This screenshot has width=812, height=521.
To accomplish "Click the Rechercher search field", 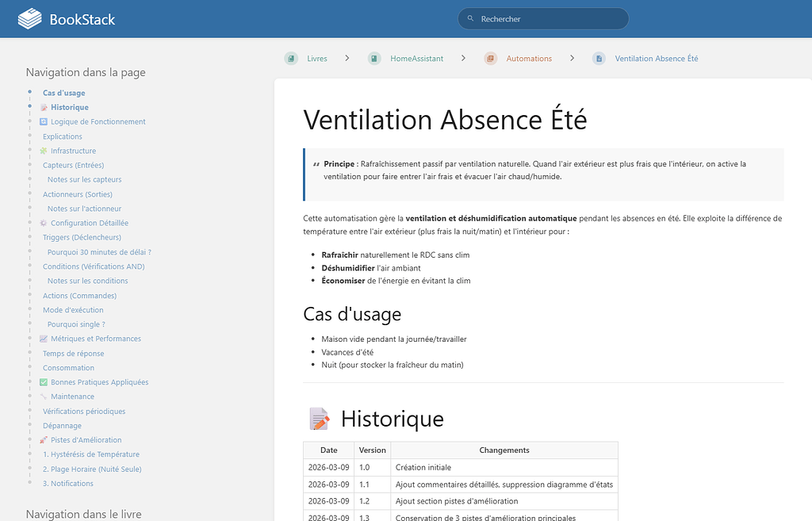I will 543,19.
